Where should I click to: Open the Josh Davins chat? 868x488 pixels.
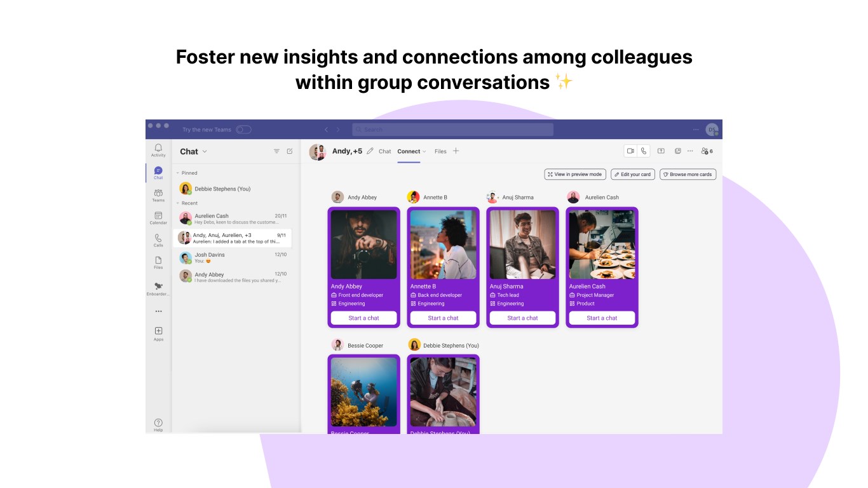233,257
